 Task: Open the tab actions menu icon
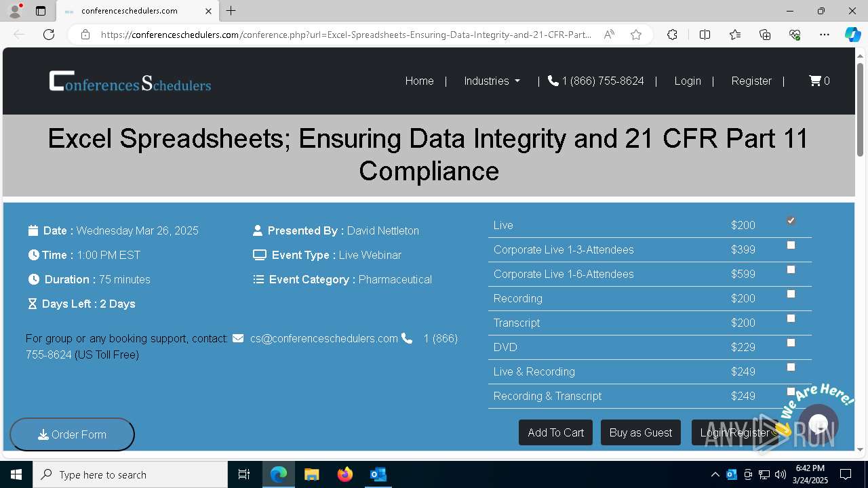[x=41, y=11]
